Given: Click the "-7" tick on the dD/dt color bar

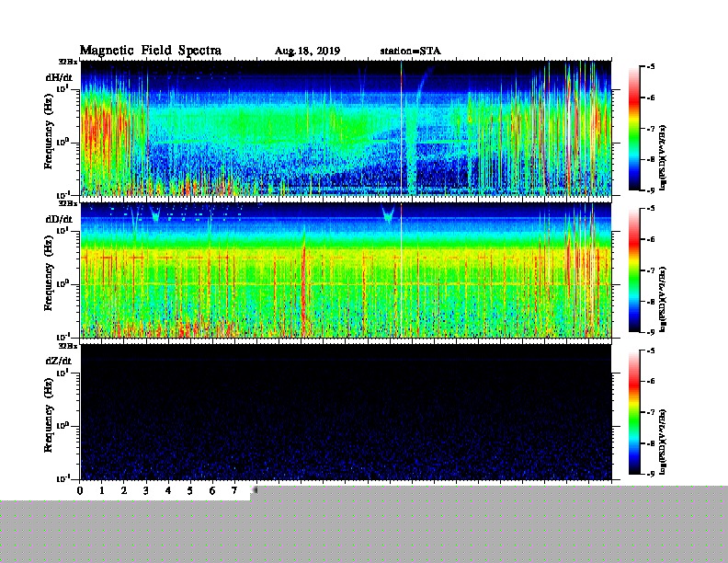Looking at the screenshot, I should pos(651,270).
